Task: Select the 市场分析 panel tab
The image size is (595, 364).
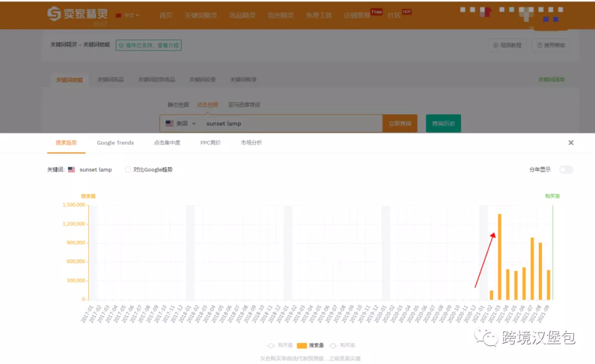Action: click(x=251, y=143)
